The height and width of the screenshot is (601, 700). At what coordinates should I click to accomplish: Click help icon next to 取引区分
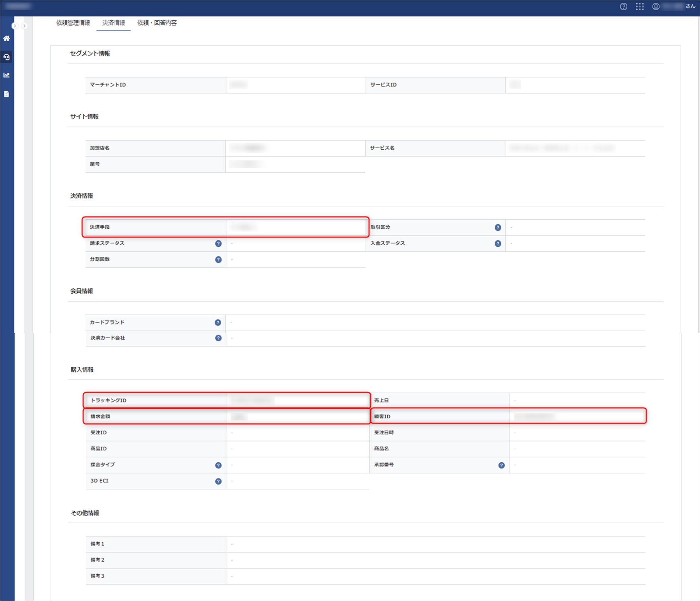coord(498,227)
